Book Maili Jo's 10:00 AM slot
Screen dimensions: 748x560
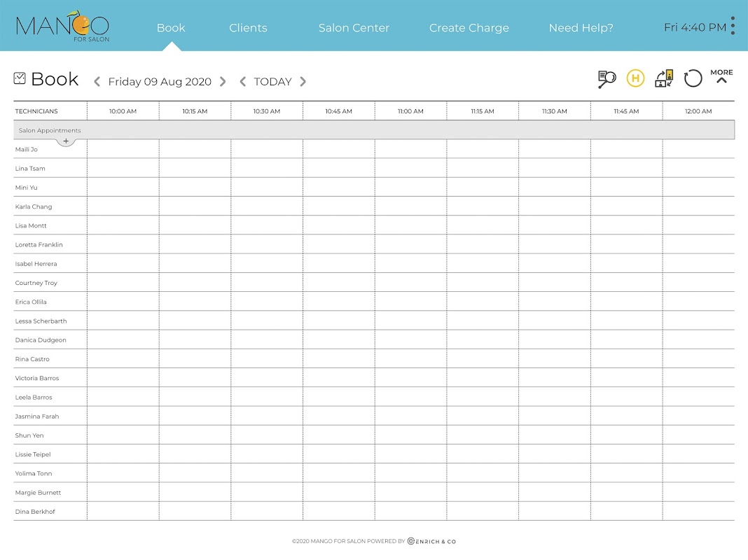pos(123,148)
